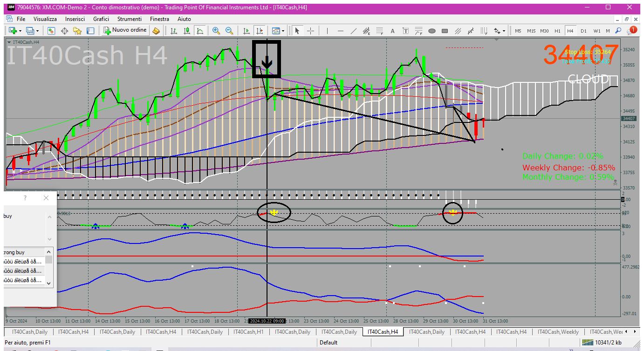Image resolution: width=644 pixels, height=351 pixels.
Task: Open the Aiuto menu
Action: pos(185,19)
